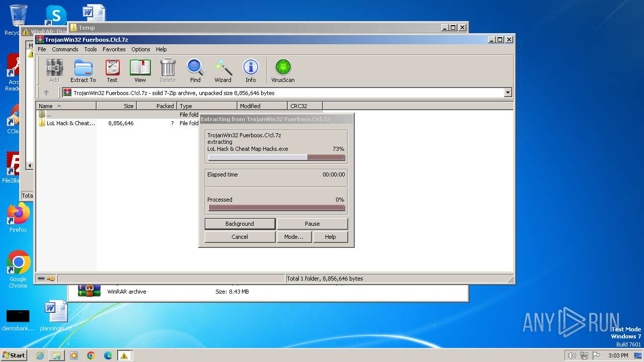Open Google Chrome desktop shortcut
Screen dimensions: 644x362
tap(18, 269)
